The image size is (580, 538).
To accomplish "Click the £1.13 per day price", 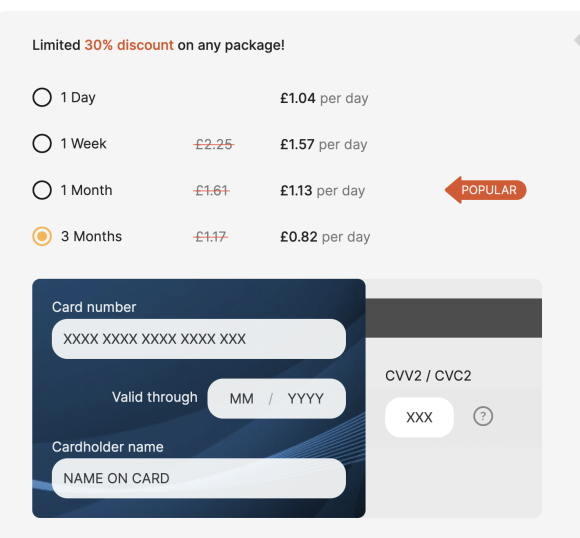I will [x=323, y=191].
